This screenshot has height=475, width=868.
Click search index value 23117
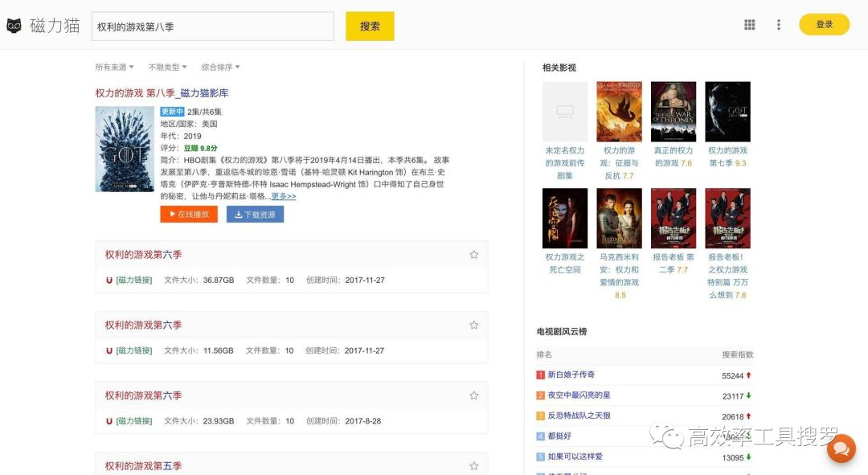coord(732,396)
